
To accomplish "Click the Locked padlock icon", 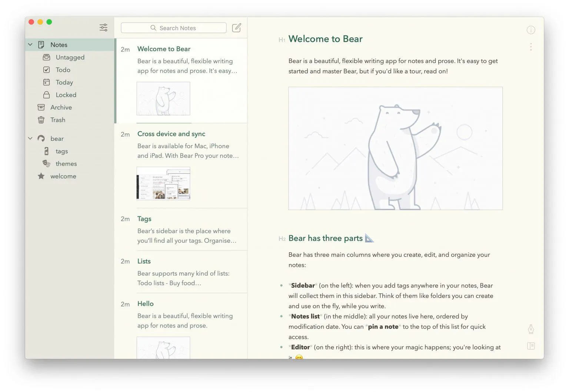I will [46, 95].
